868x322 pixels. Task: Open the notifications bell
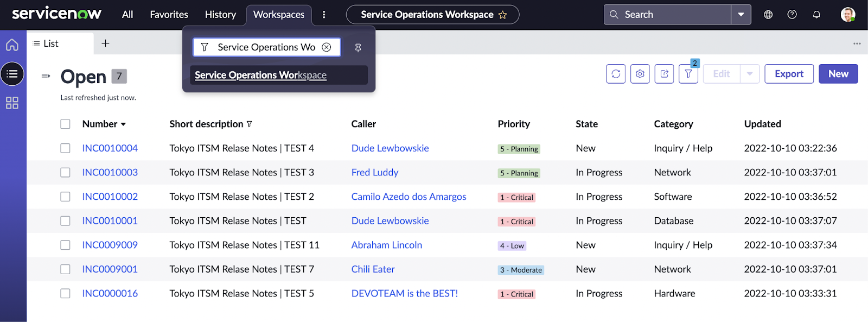[x=816, y=15]
